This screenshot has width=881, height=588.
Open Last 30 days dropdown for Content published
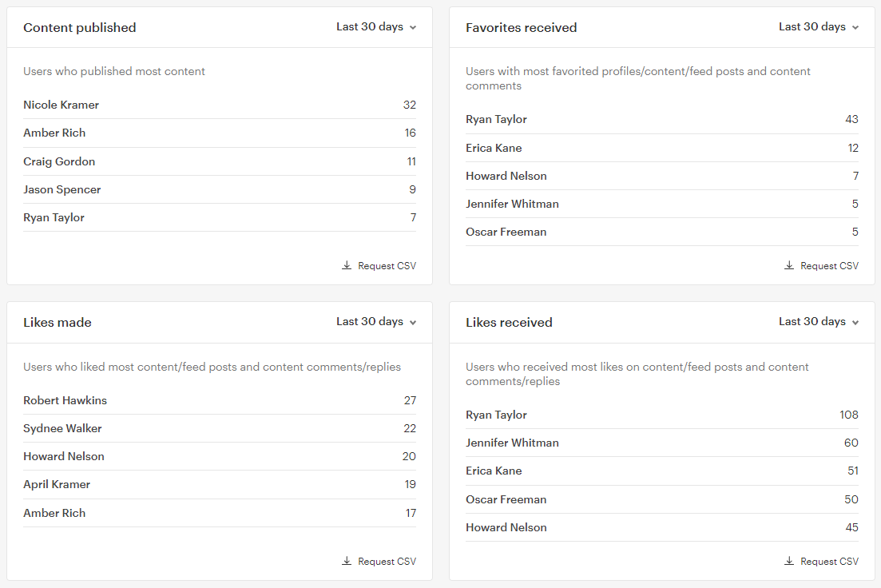coord(376,27)
